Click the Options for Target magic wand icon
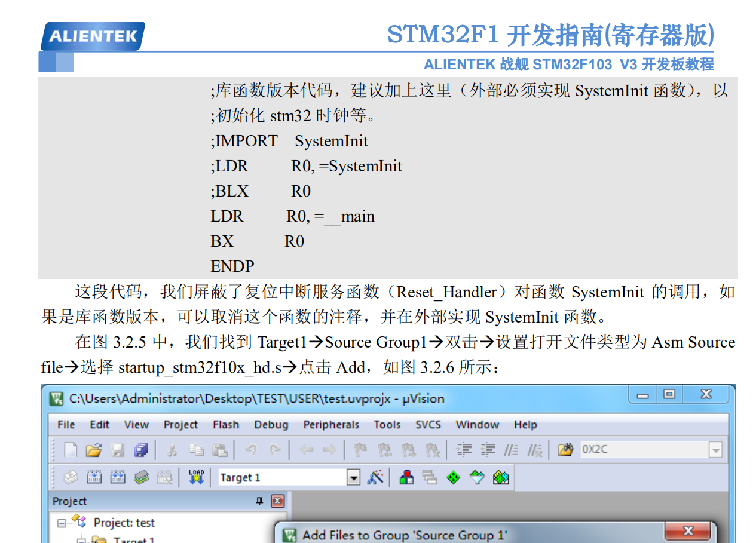Image resolution: width=756 pixels, height=543 pixels. pos(375,477)
